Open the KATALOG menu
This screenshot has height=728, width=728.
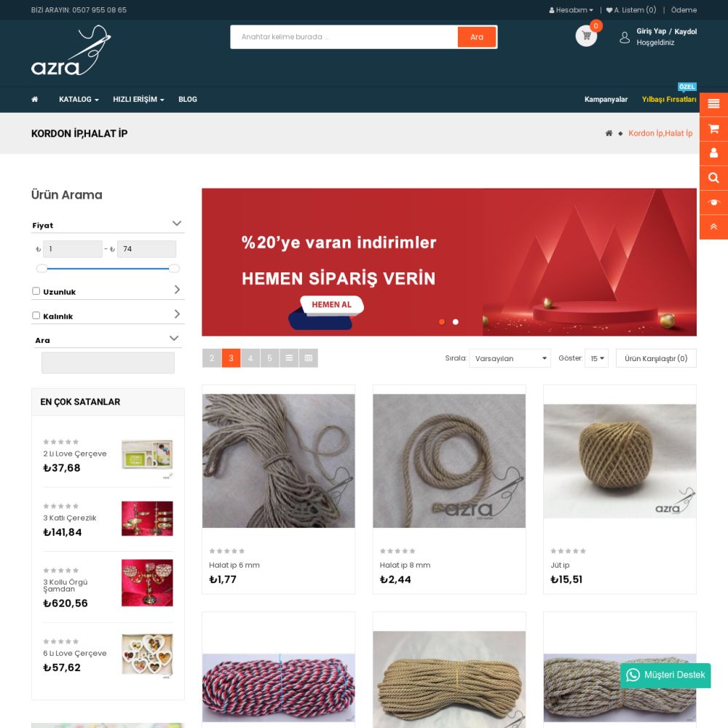(x=79, y=99)
